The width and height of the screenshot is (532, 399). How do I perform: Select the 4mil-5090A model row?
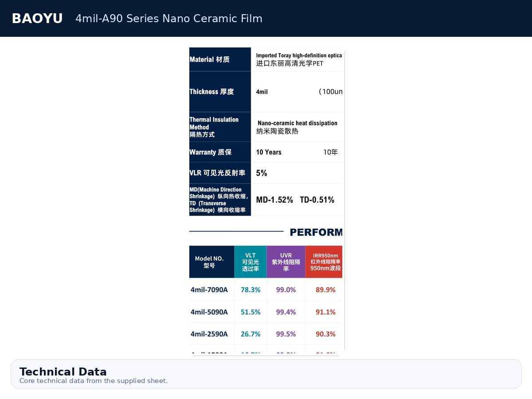(266, 312)
